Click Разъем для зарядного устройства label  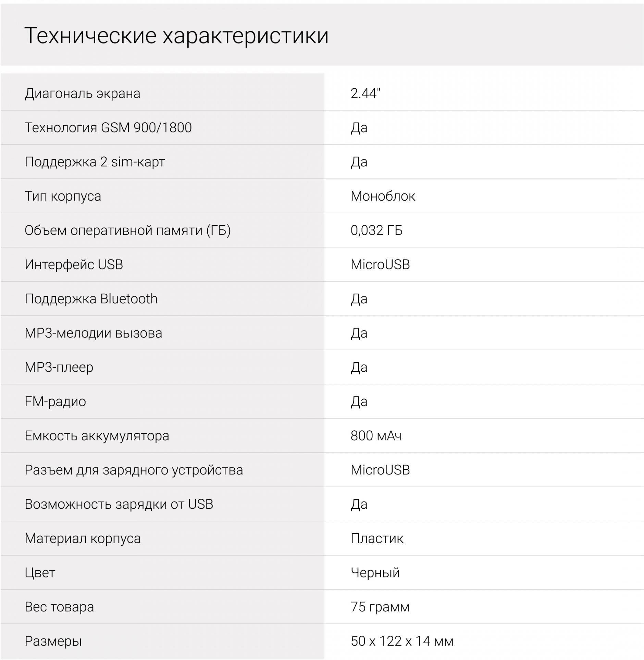134,470
